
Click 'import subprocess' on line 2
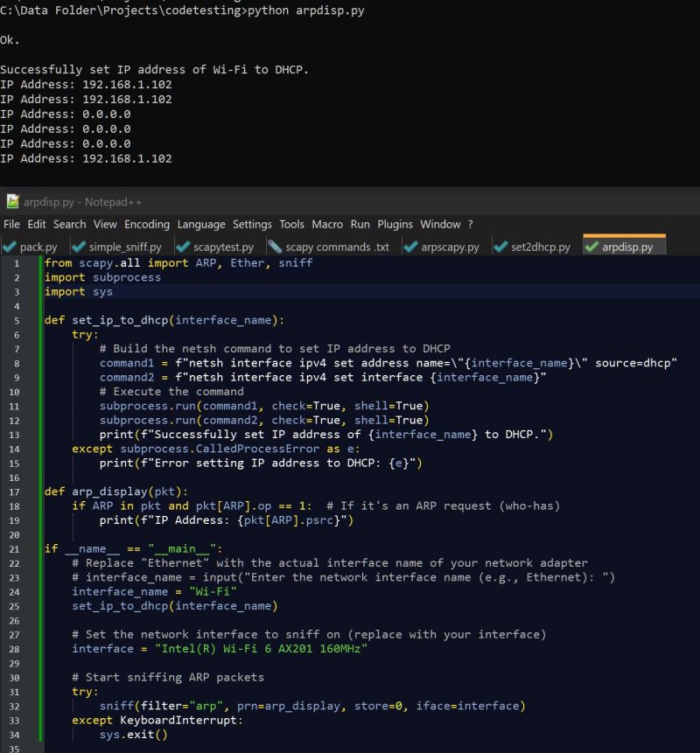[x=103, y=277]
